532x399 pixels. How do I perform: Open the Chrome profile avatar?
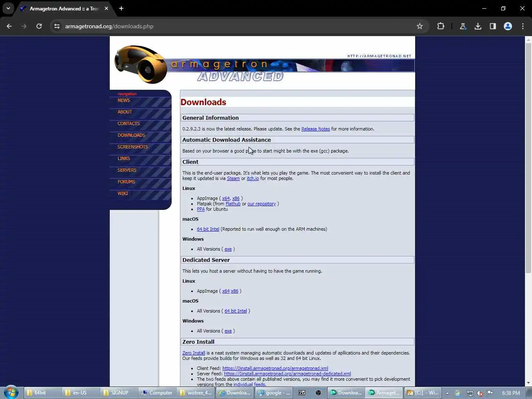[508, 26]
